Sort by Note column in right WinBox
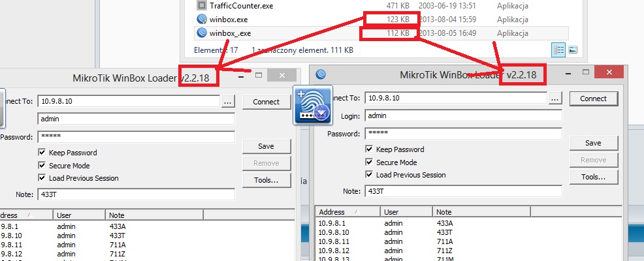 [x=482, y=212]
